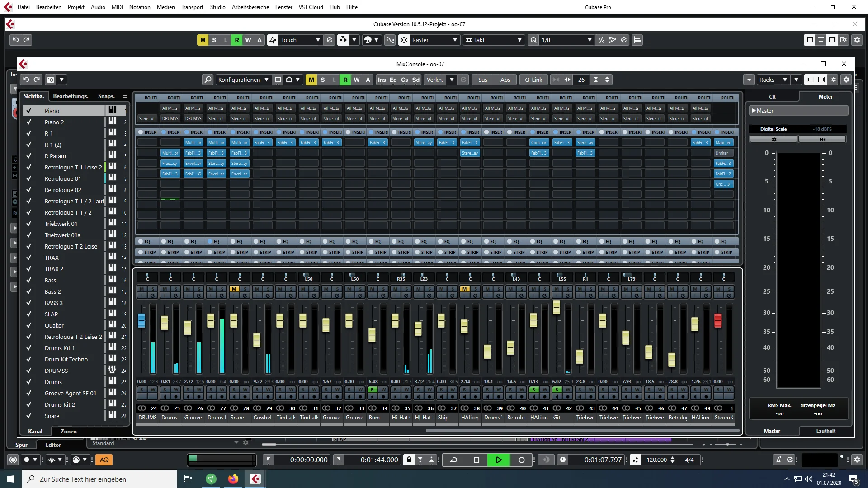The height and width of the screenshot is (488, 868).
Task: Open the Touch automation mode dropdown
Action: (300, 40)
